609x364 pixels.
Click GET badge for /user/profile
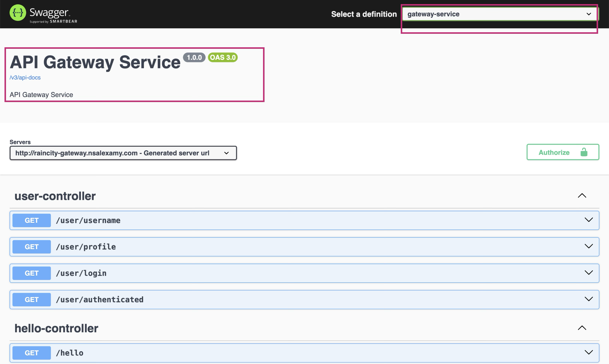[x=32, y=247]
